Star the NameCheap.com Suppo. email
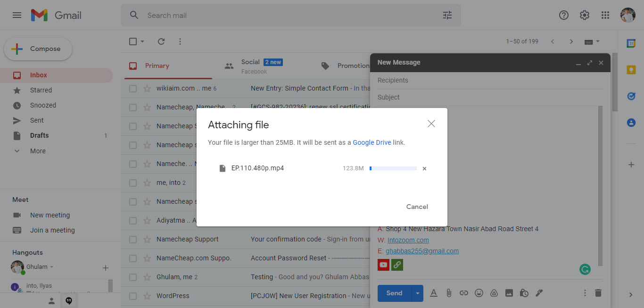The image size is (644, 308). coord(147,258)
